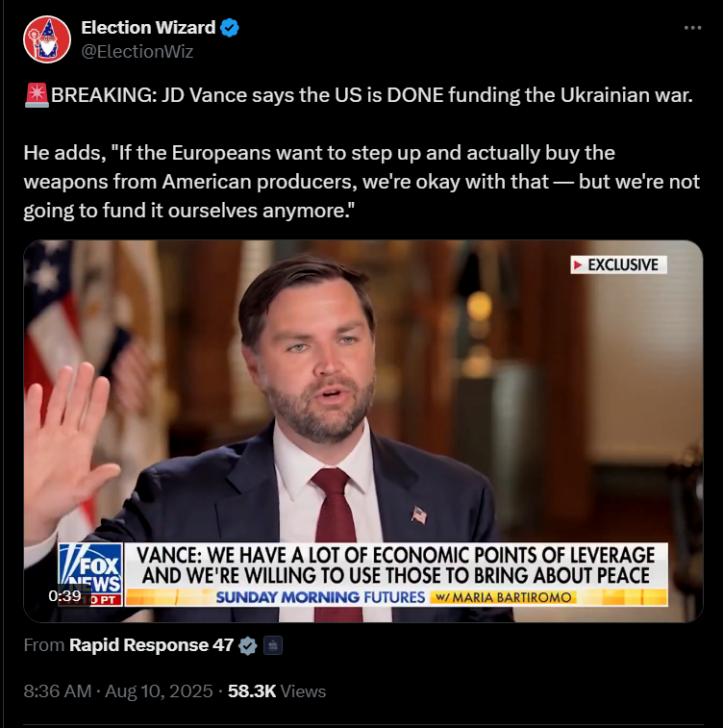Click the Election Wizard display name

click(x=148, y=28)
